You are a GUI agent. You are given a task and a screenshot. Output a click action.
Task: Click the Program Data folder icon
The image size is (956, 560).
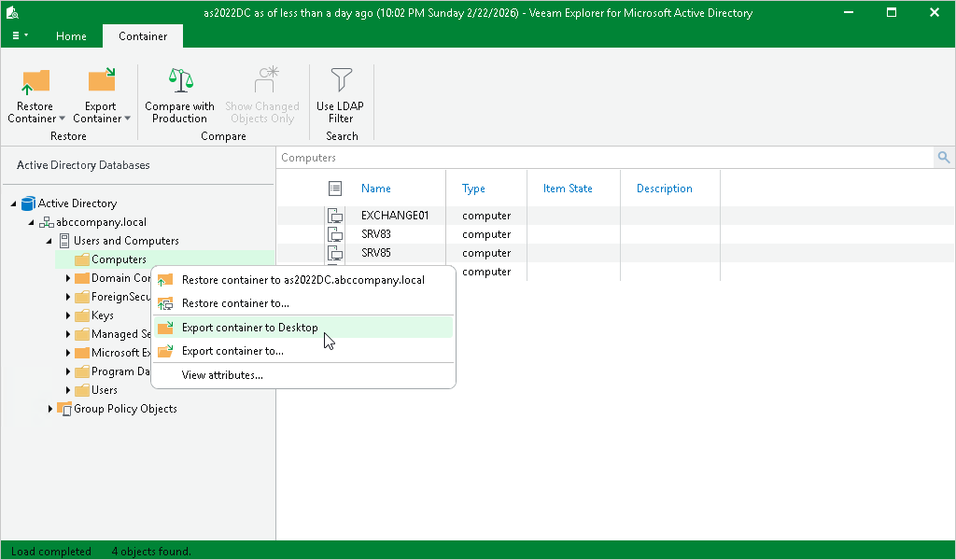[x=82, y=371]
